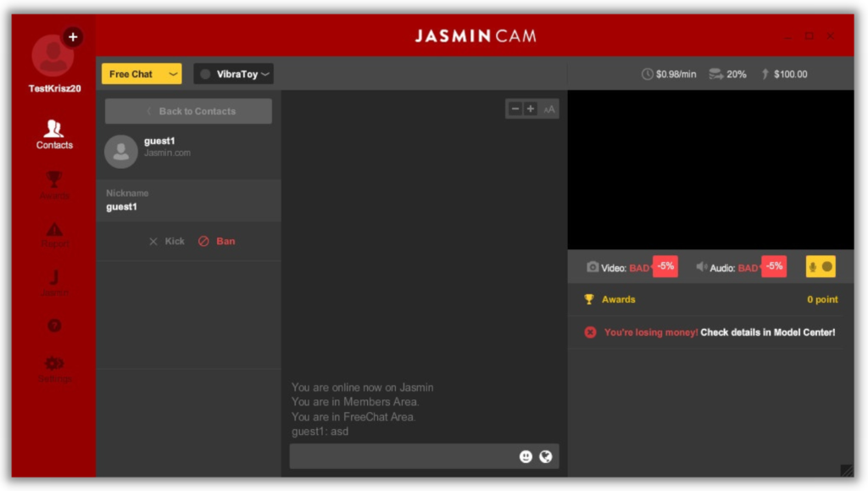Expand the VibraToy dropdown
The width and height of the screenshot is (868, 491).
[x=234, y=74]
